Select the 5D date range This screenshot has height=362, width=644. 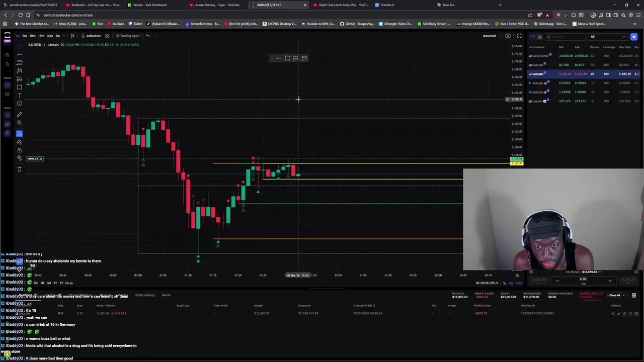click(36, 283)
